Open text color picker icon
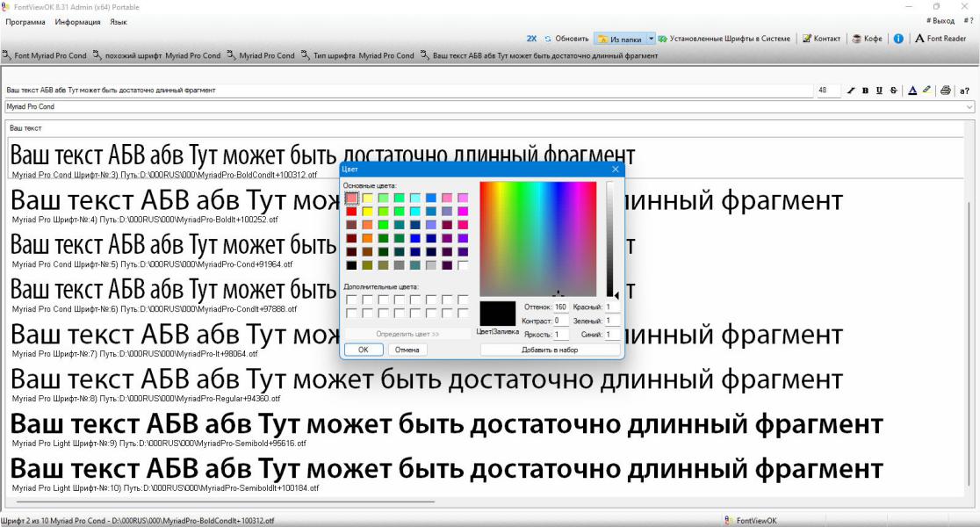This screenshot has width=980, height=527. point(912,90)
